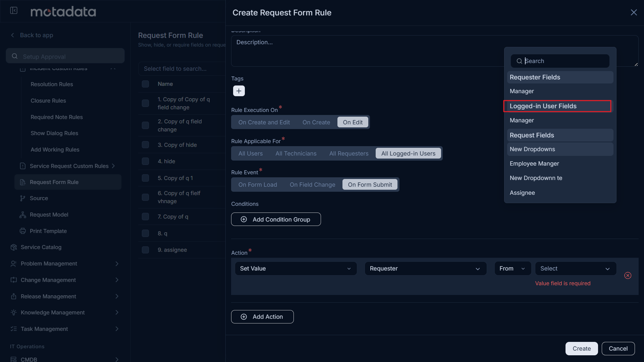Click the Cancel button
This screenshot has width=644, height=362.
point(618,349)
